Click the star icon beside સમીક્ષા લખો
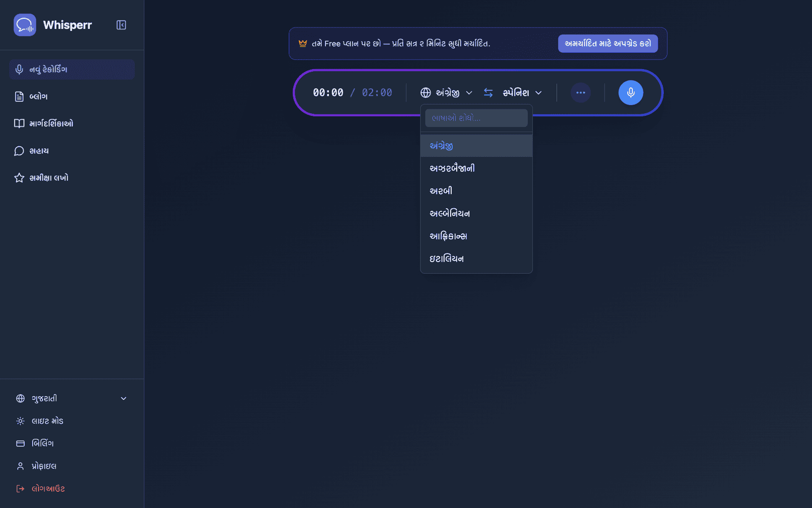This screenshot has width=812, height=508. [19, 178]
